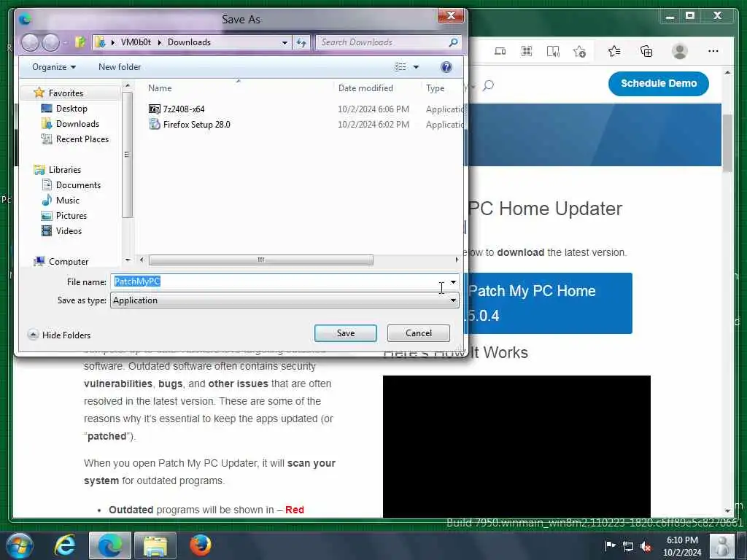Create a New folder

pyautogui.click(x=120, y=67)
